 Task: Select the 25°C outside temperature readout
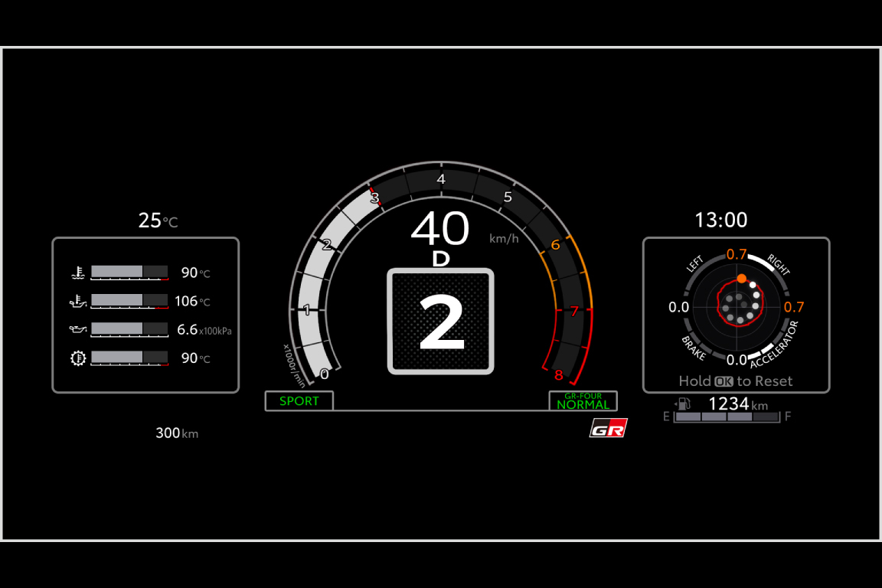157,220
